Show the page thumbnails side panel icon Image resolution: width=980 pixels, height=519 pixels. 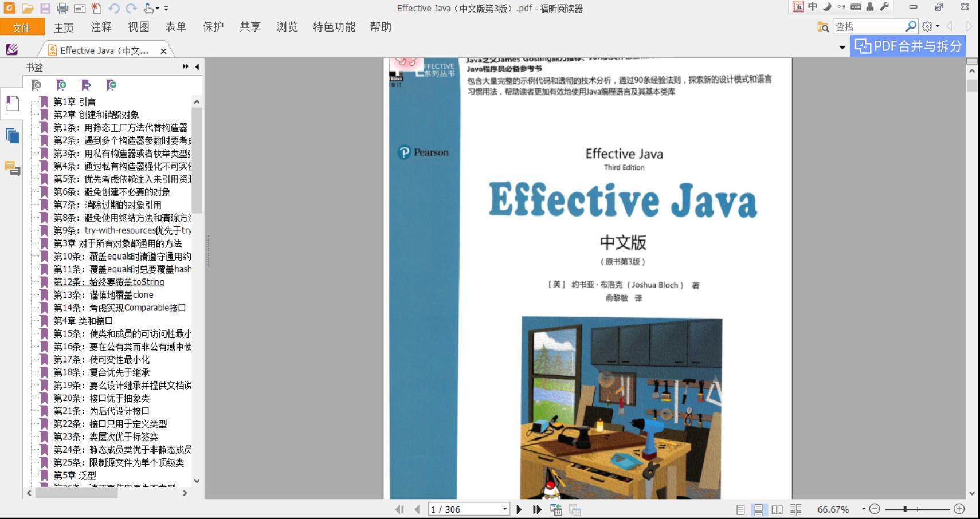pos(13,136)
